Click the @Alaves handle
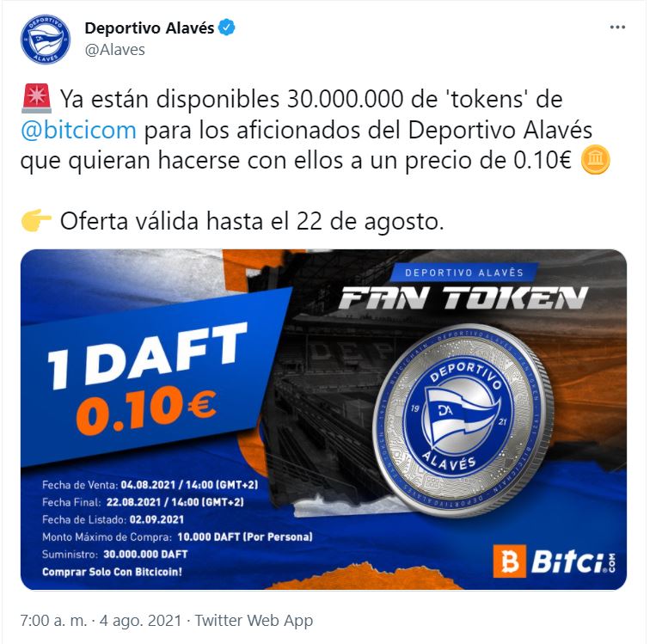The height and width of the screenshot is (644, 662). point(114,50)
